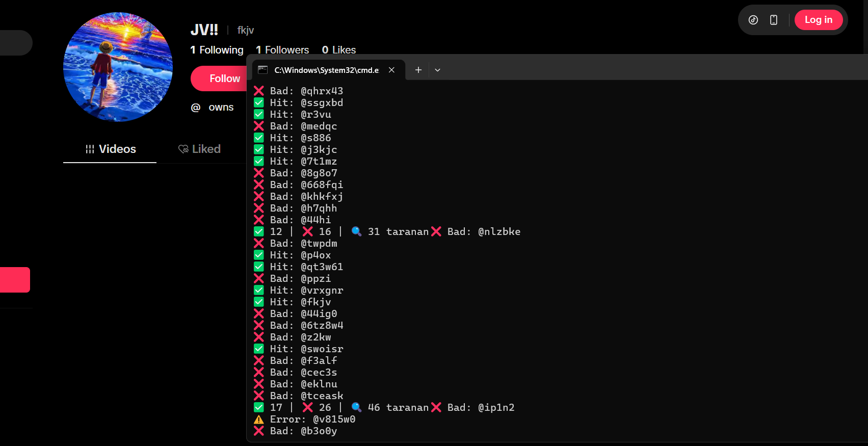The image size is (868, 446).
Task: Click the 'Bad: @tceask' line
Action: [x=299, y=396]
